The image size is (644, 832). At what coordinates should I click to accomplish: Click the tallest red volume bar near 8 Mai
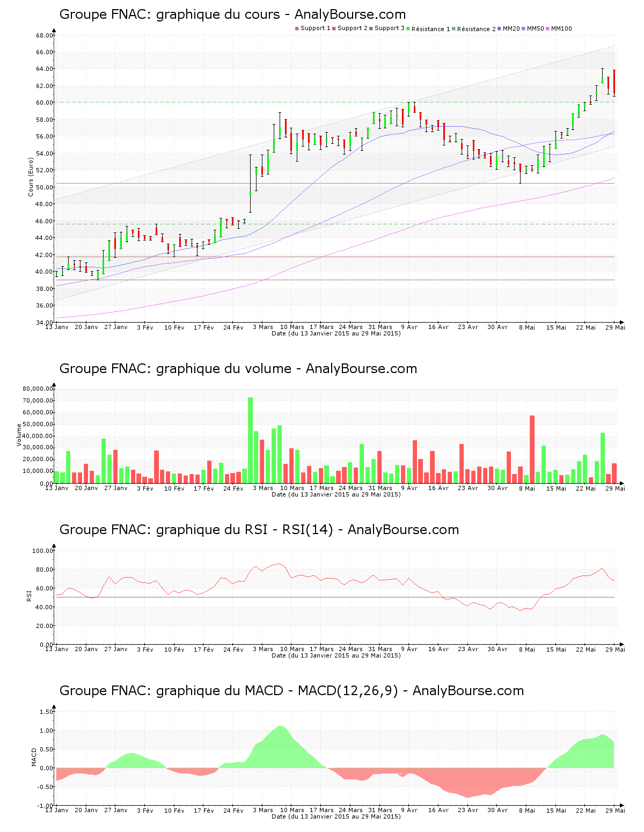click(x=532, y=449)
